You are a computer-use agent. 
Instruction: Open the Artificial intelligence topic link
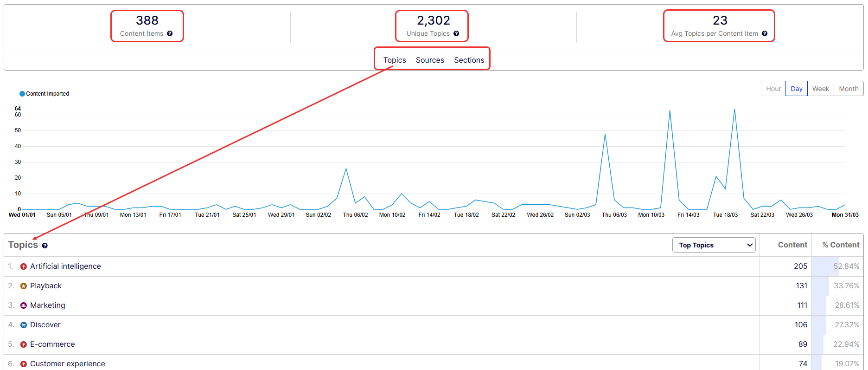[65, 266]
